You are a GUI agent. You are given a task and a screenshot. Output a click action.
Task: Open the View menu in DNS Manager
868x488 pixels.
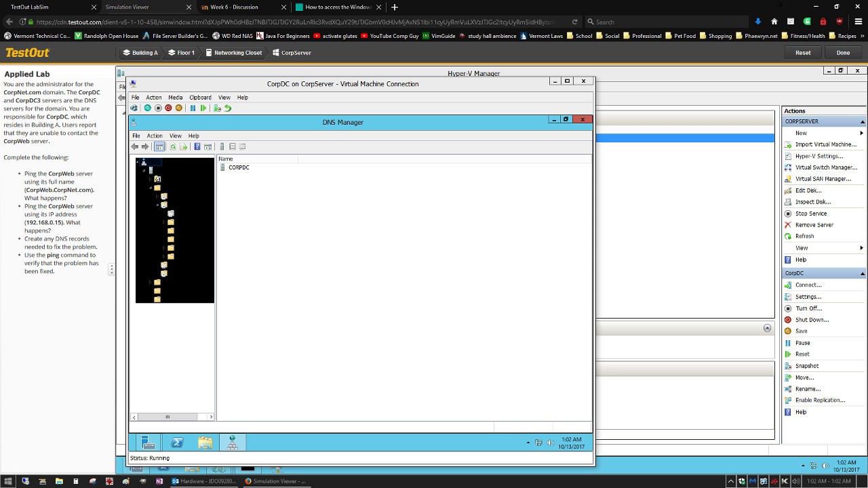(175, 136)
